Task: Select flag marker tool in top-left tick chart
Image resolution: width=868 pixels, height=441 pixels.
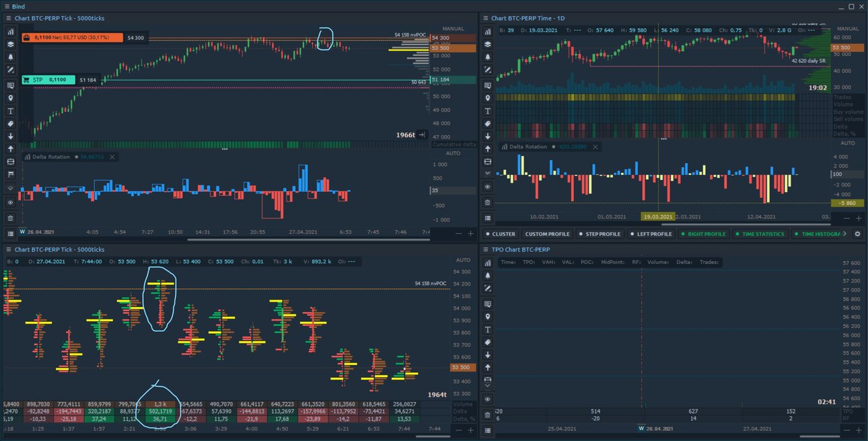Action: click(x=10, y=174)
